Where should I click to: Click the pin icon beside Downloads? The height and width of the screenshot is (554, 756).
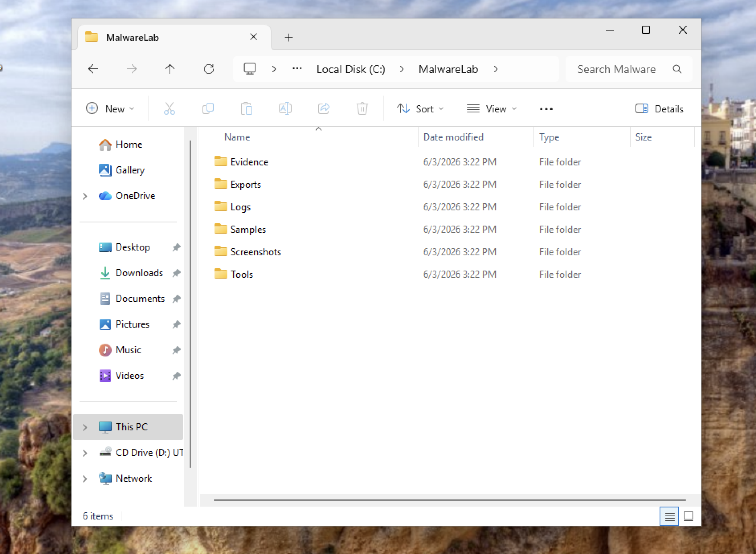click(x=176, y=273)
